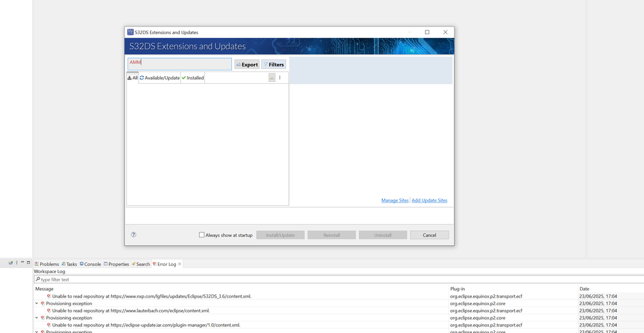This screenshot has width=644, height=333.
Task: Click the error icon on the nxp.com repository row
Action: [49, 296]
